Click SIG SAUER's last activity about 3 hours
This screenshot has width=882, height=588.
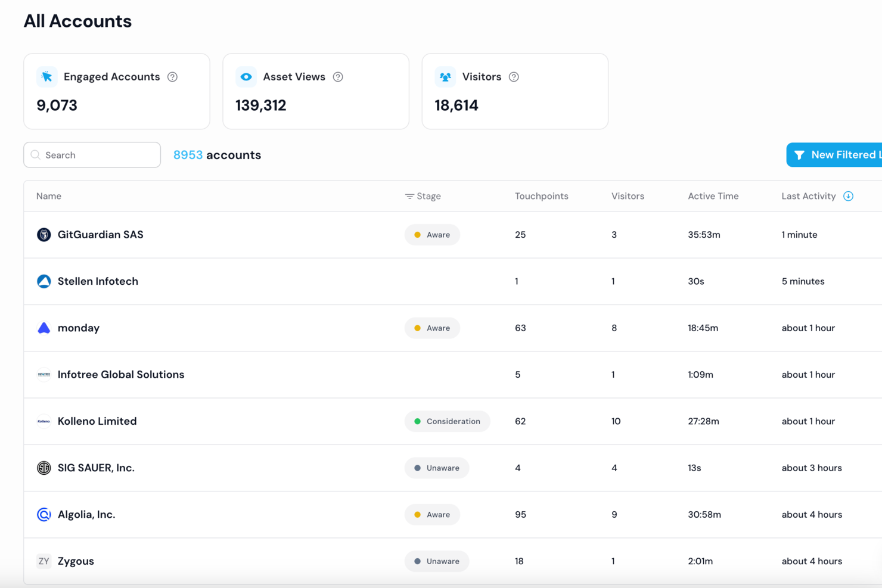[x=812, y=468]
